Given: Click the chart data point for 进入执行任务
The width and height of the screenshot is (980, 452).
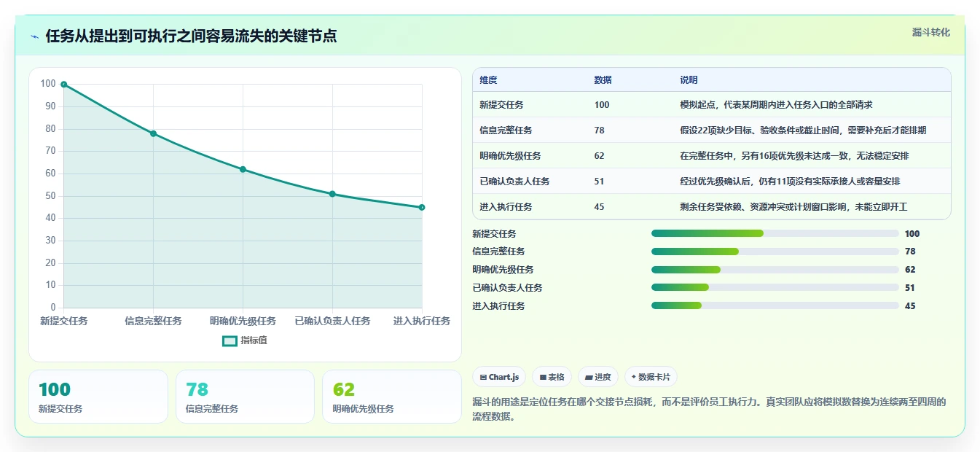Looking at the screenshot, I should coord(422,207).
